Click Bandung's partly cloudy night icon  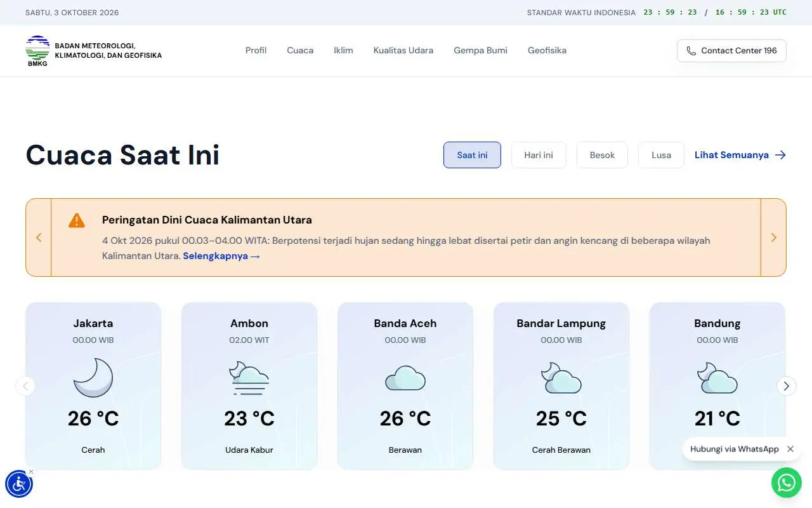point(717,378)
